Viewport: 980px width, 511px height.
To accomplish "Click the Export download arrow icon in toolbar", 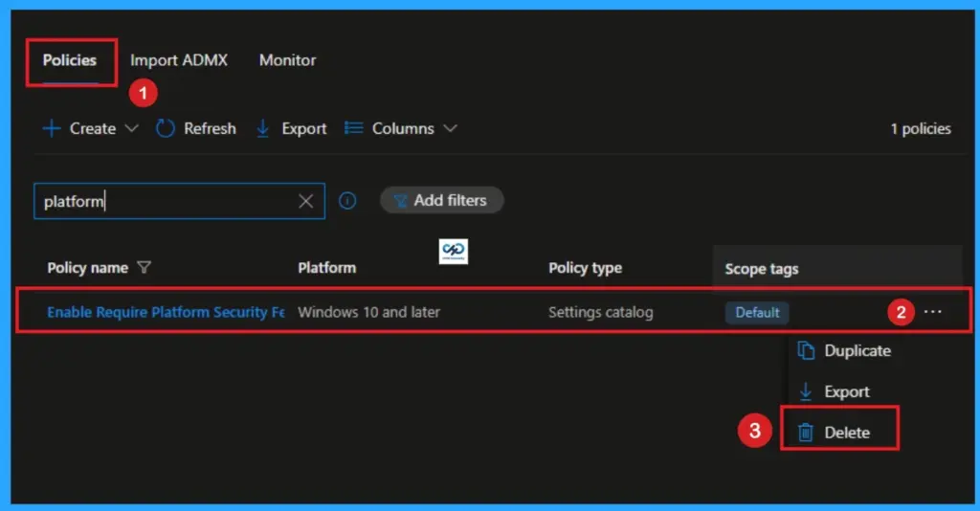I will tap(262, 128).
